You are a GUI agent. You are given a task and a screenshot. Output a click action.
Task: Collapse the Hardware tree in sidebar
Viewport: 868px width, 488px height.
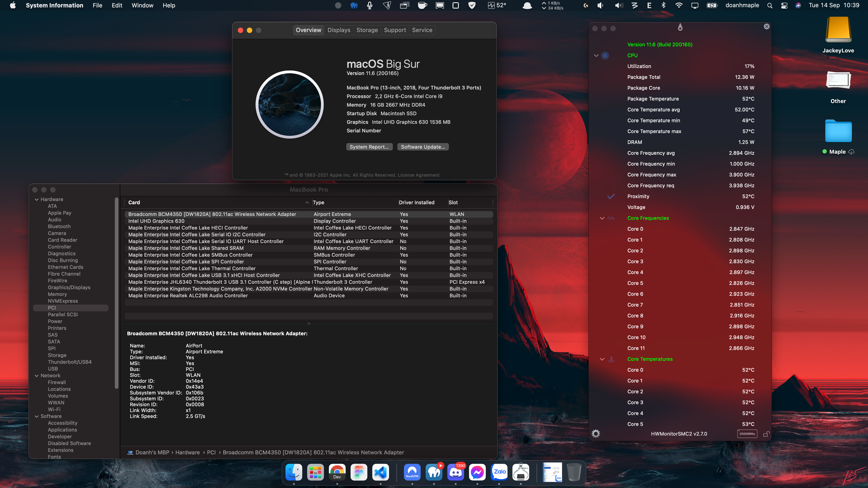pyautogui.click(x=37, y=199)
